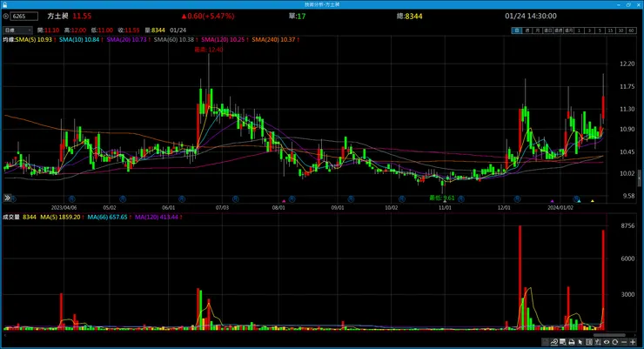644x349 pixels.
Task: Click the 成交量 volume indicator label
Action: [11, 217]
